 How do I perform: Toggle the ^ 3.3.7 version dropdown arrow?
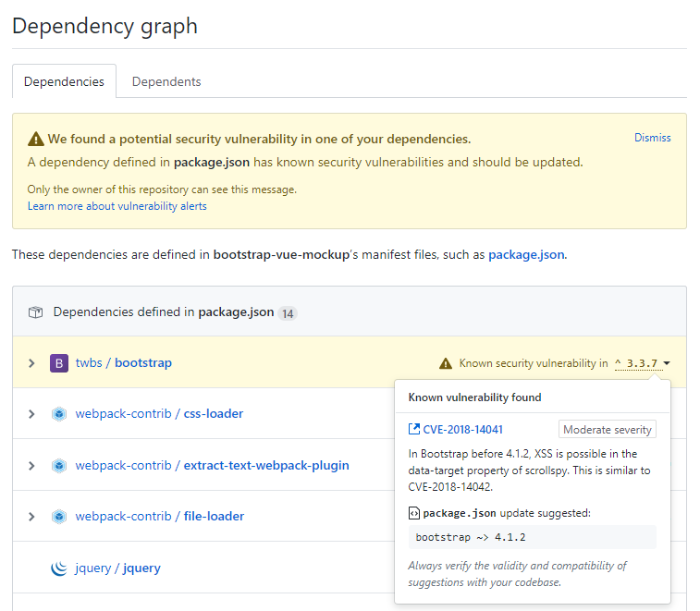pos(667,363)
